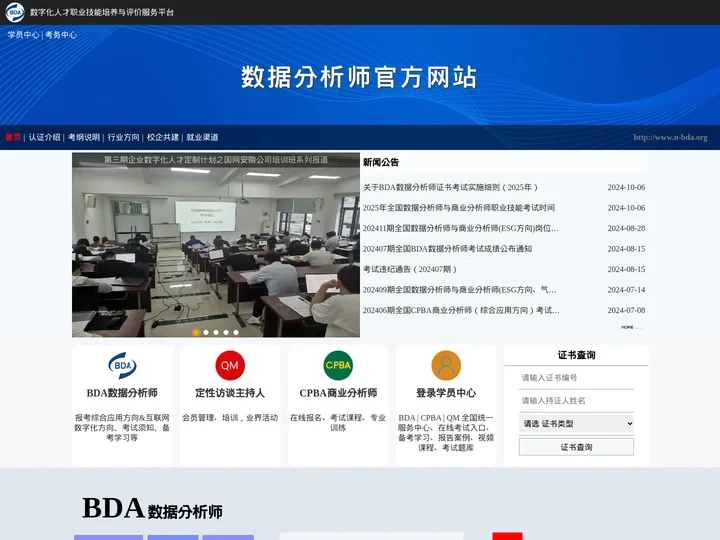Click the 登录学员中心 card title
Viewport: 720px width, 540px height.
click(x=446, y=393)
